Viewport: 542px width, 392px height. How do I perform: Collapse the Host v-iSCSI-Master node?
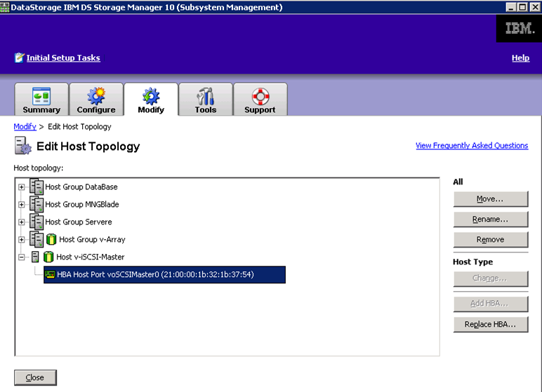click(22, 257)
